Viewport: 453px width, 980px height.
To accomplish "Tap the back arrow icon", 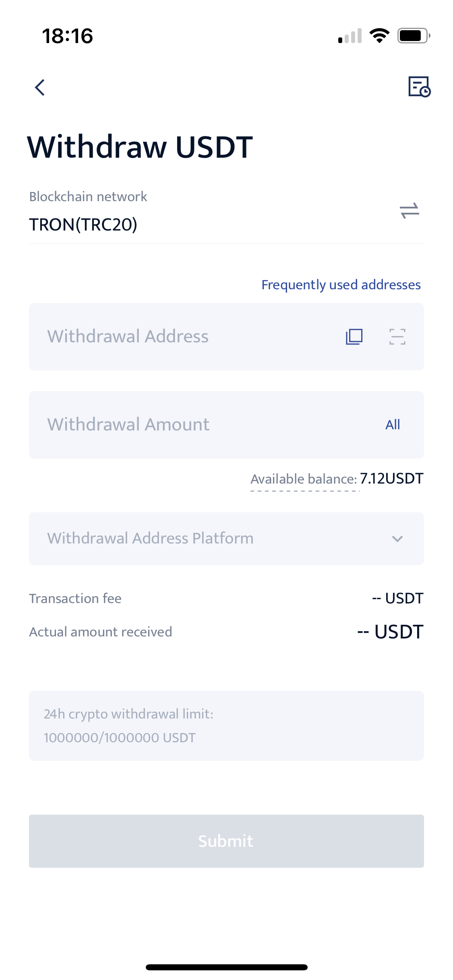I will 39,87.
